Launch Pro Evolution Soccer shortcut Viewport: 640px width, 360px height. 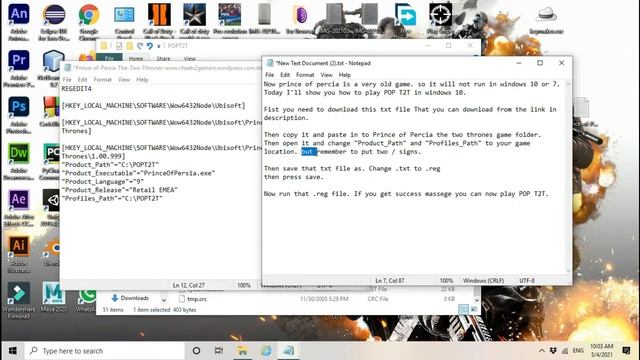click(x=230, y=20)
